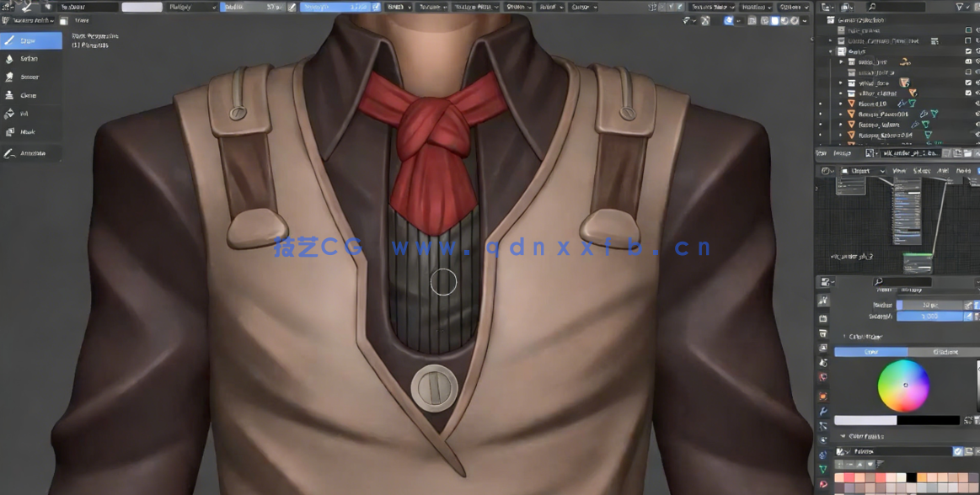Click the color wheel picker

click(903, 386)
